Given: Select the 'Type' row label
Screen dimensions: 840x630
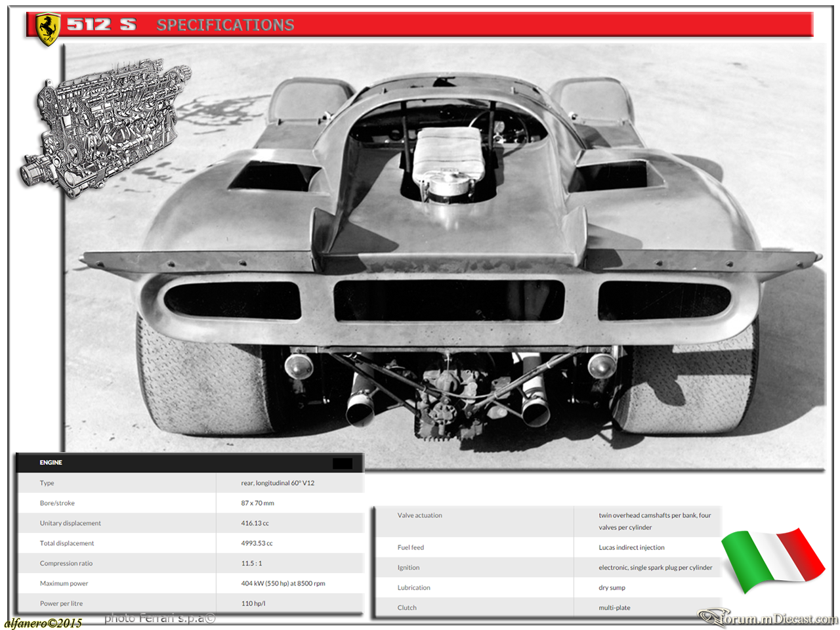Looking at the screenshot, I should (x=47, y=483).
